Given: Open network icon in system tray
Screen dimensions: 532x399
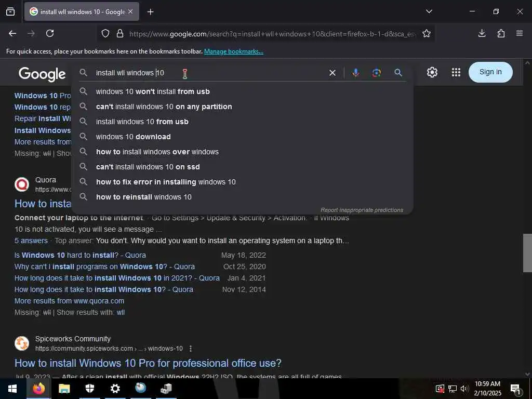Looking at the screenshot, I should pos(453,389).
